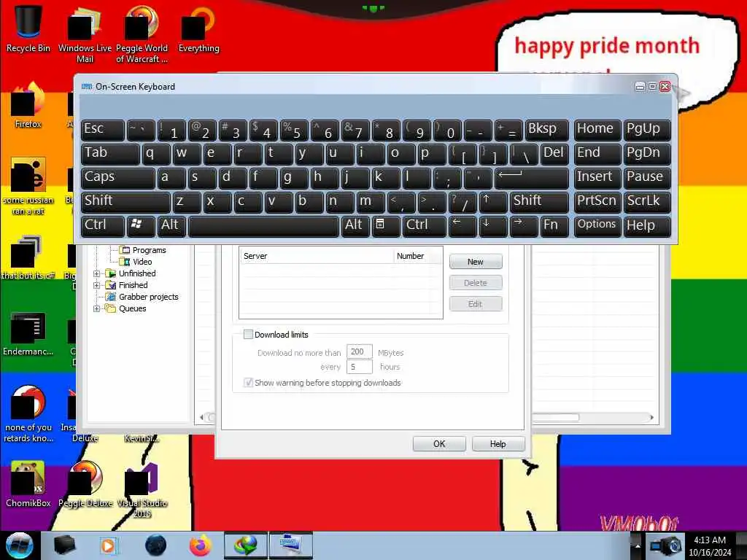Toggle 'Show warning before stopping downloads' checkbox
The width and height of the screenshot is (747, 560).
(248, 382)
